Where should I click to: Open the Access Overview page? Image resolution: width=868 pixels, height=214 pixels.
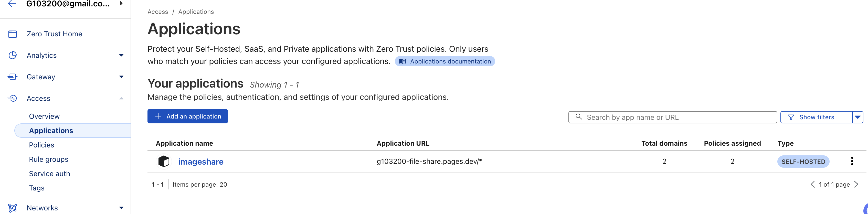pyautogui.click(x=44, y=116)
